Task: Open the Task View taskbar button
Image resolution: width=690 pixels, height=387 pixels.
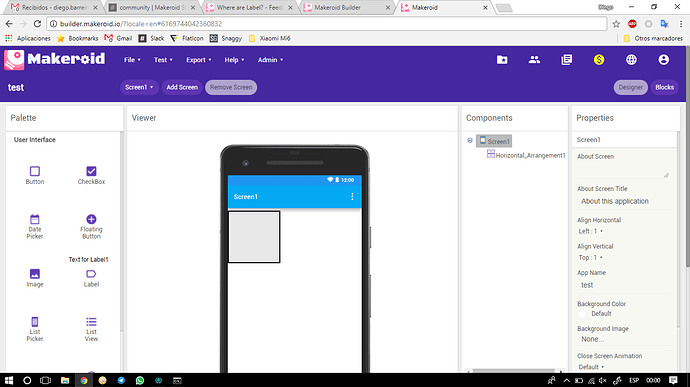Action: tap(45, 380)
